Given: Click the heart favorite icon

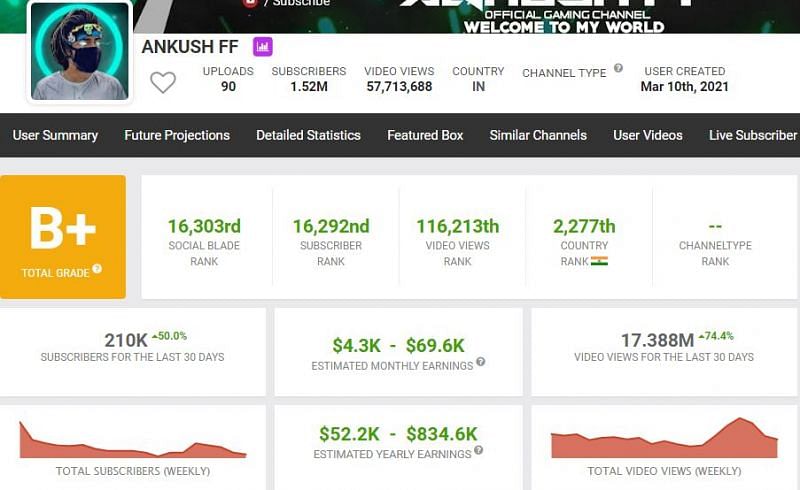Looking at the screenshot, I should 163,82.
